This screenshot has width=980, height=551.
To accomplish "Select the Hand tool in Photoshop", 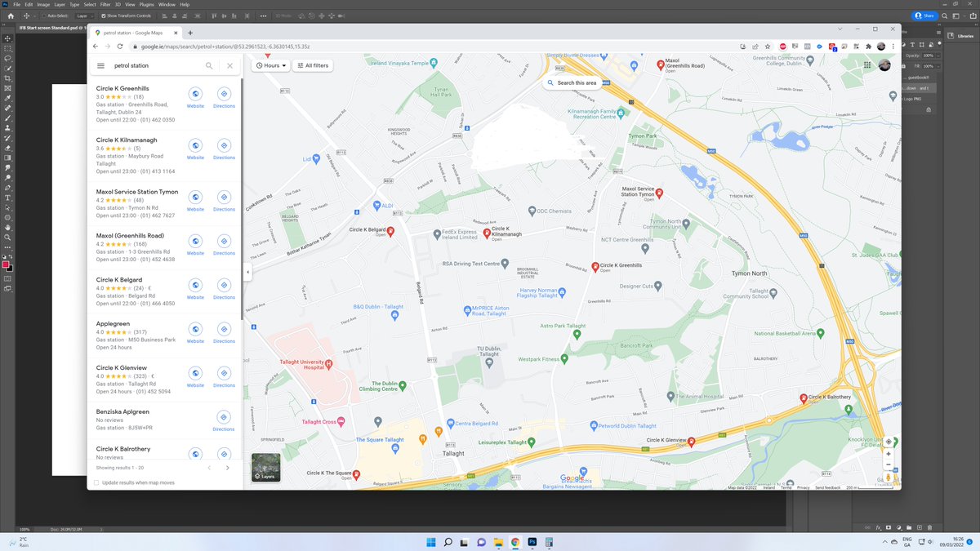I will click(8, 228).
